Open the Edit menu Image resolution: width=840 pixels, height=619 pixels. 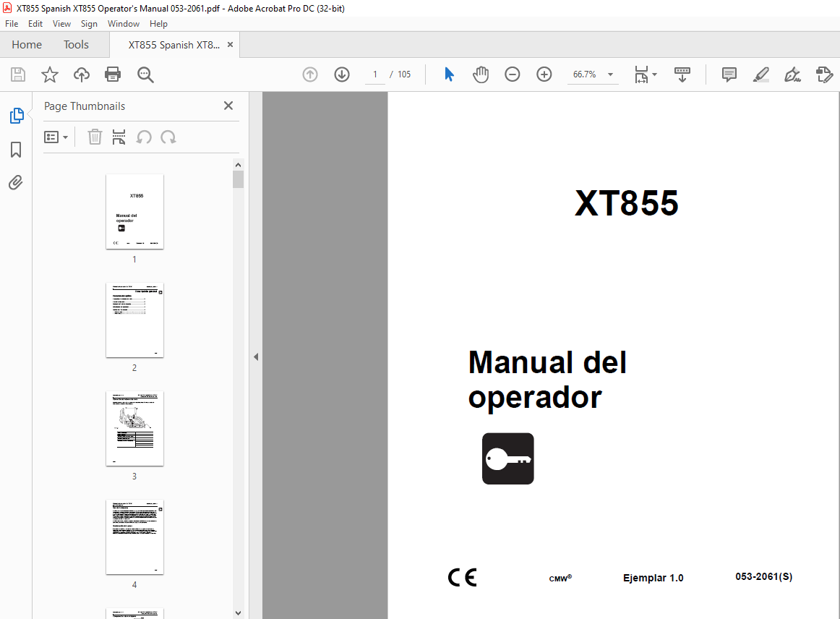click(35, 24)
